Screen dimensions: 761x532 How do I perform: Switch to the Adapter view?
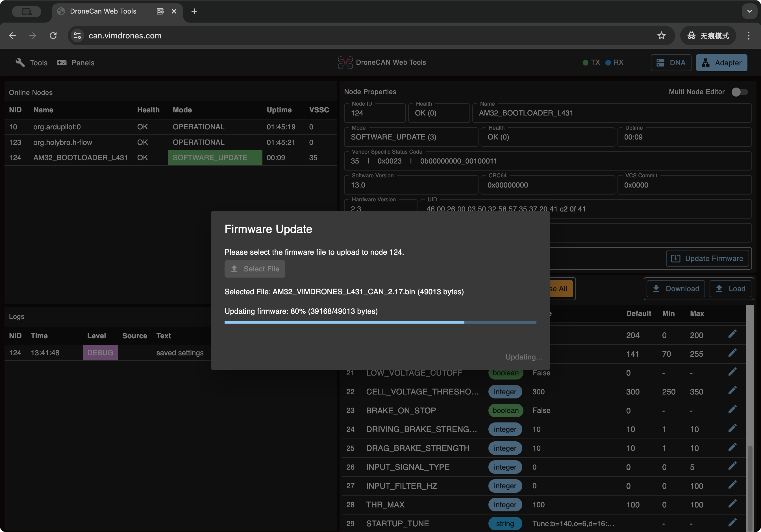click(721, 63)
